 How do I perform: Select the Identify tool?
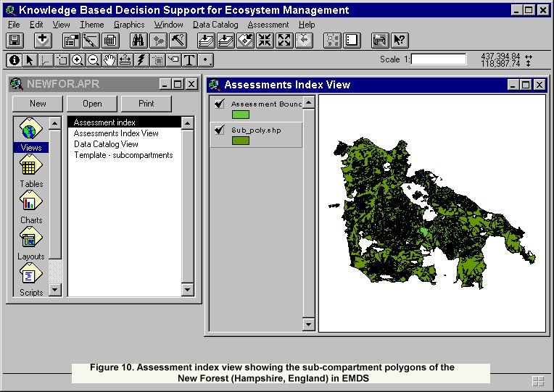point(15,60)
